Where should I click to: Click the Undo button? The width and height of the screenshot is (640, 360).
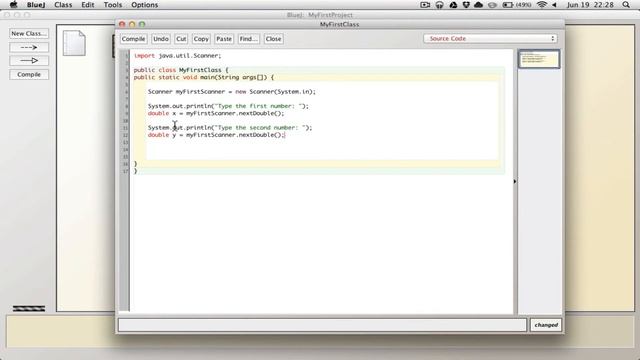click(x=161, y=39)
